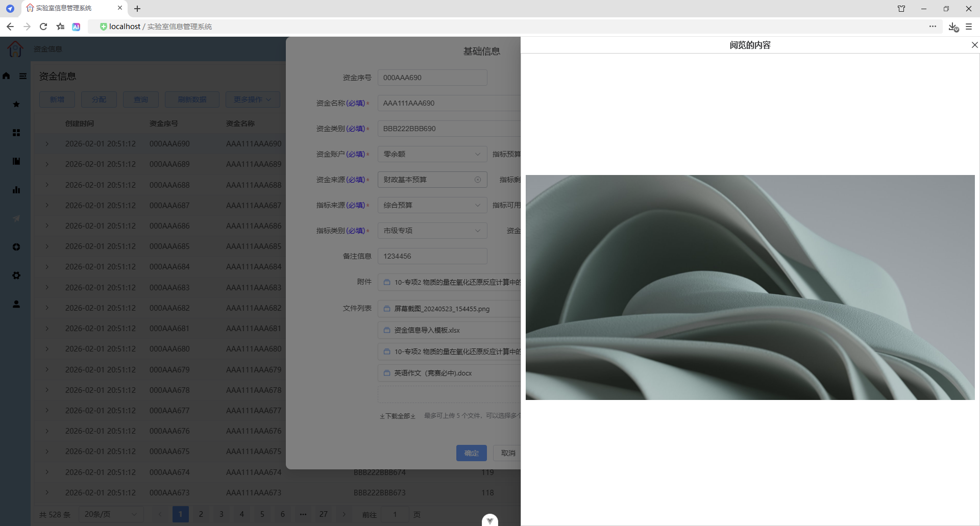Open the 指标类别 市级专项 dropdown
980x526 pixels.
click(x=432, y=231)
